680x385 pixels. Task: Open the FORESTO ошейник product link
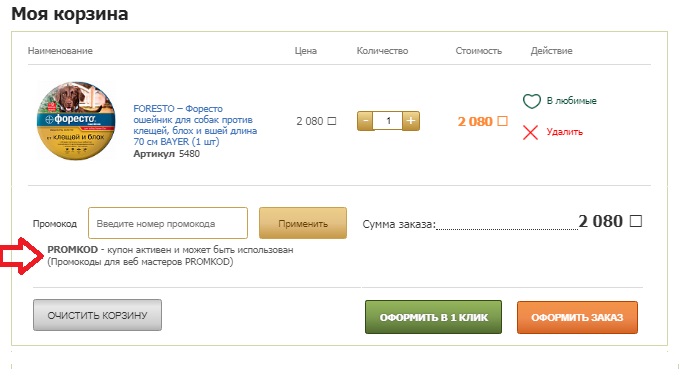click(195, 125)
